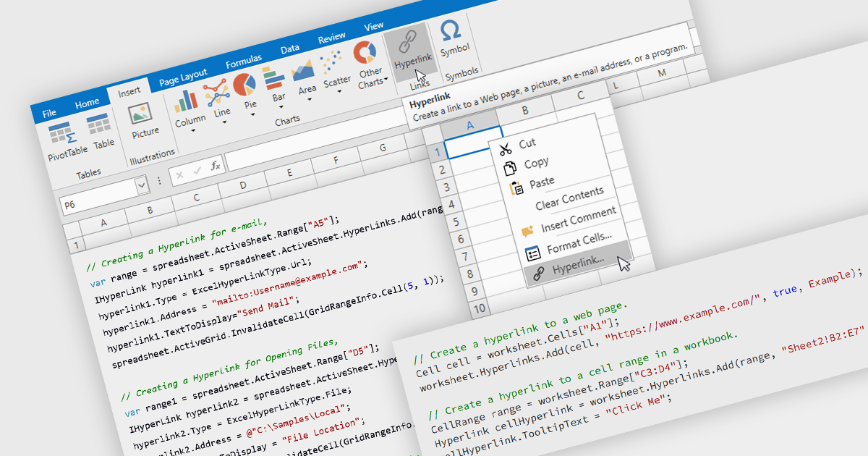This screenshot has width=868, height=456.
Task: Open the Symbol omega icon
Action: 451,32
